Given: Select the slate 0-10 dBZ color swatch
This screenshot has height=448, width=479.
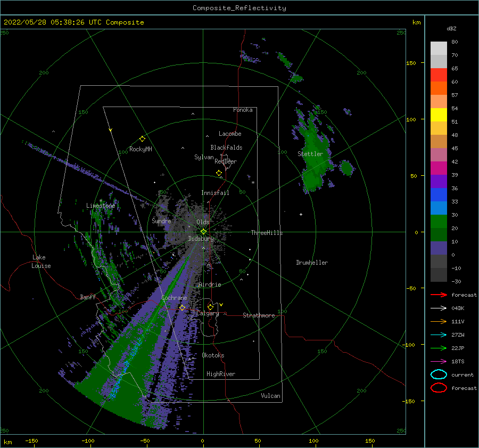Looking at the screenshot, I should coord(439,248).
